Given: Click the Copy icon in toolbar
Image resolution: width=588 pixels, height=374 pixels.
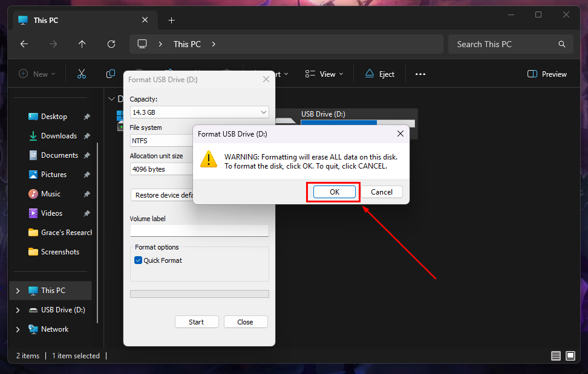Looking at the screenshot, I should (x=111, y=74).
